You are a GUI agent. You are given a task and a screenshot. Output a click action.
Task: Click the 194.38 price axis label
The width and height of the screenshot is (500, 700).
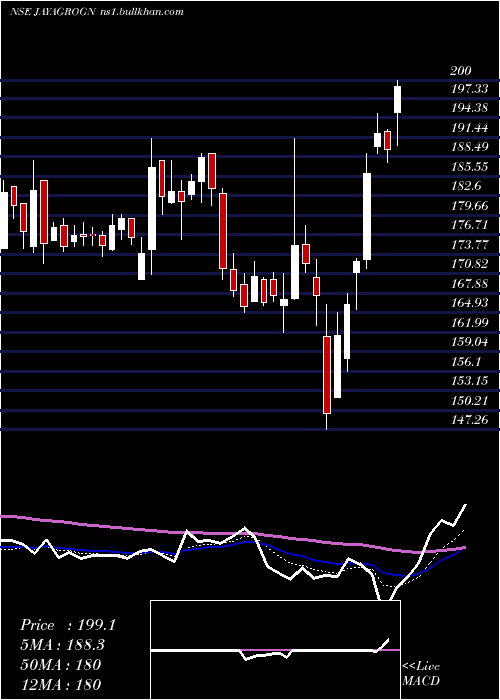[x=469, y=108]
